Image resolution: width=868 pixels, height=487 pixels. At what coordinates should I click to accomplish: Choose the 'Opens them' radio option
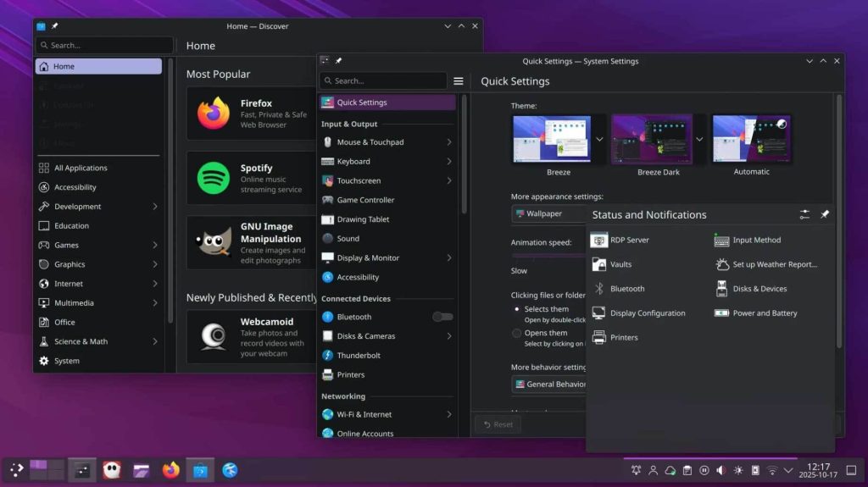(517, 333)
